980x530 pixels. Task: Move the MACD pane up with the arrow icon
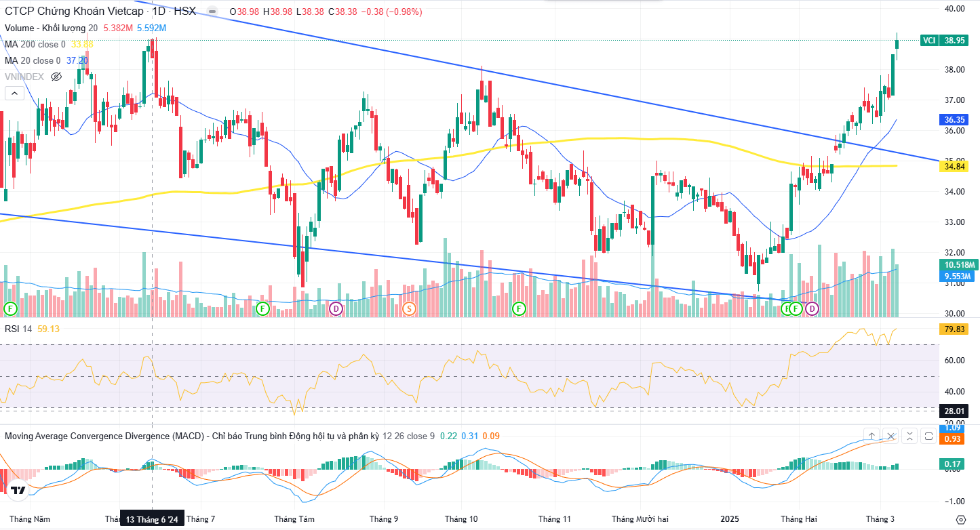click(872, 436)
